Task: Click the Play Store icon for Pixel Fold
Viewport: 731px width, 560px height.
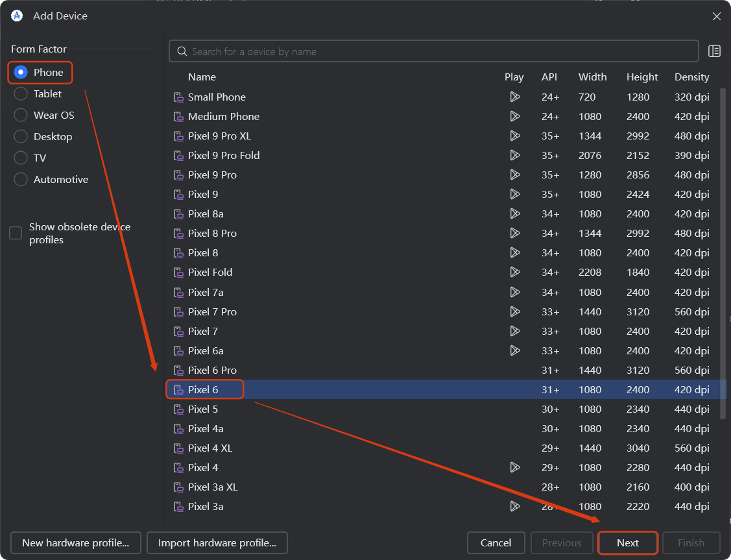Action: pyautogui.click(x=515, y=273)
